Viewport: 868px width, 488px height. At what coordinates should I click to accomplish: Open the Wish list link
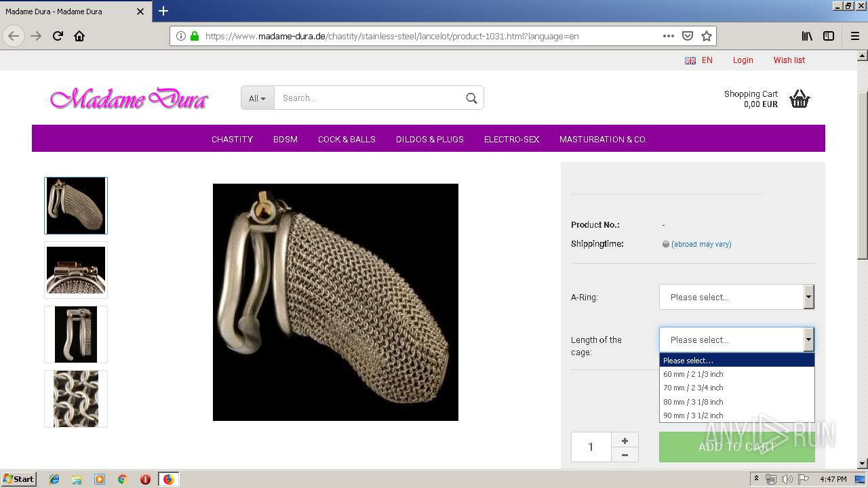point(789,60)
